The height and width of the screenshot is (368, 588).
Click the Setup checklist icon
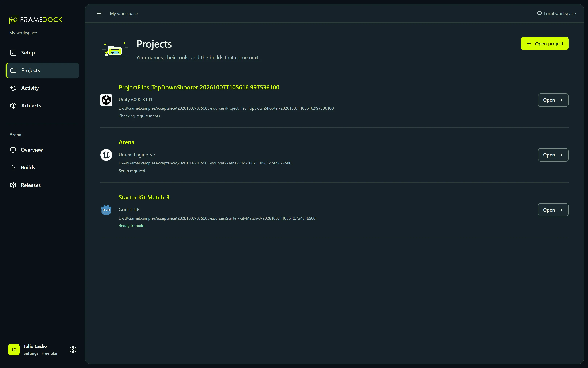pyautogui.click(x=14, y=53)
